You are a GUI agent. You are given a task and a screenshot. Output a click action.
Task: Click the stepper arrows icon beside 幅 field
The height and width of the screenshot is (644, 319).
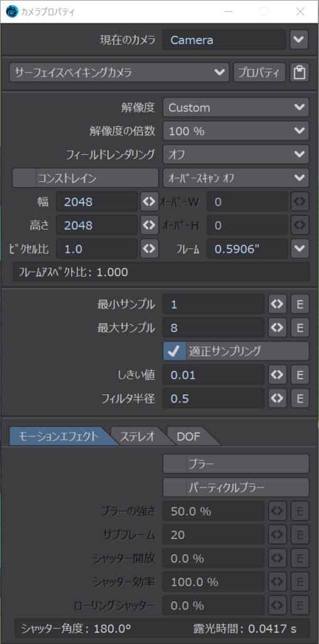point(149,201)
